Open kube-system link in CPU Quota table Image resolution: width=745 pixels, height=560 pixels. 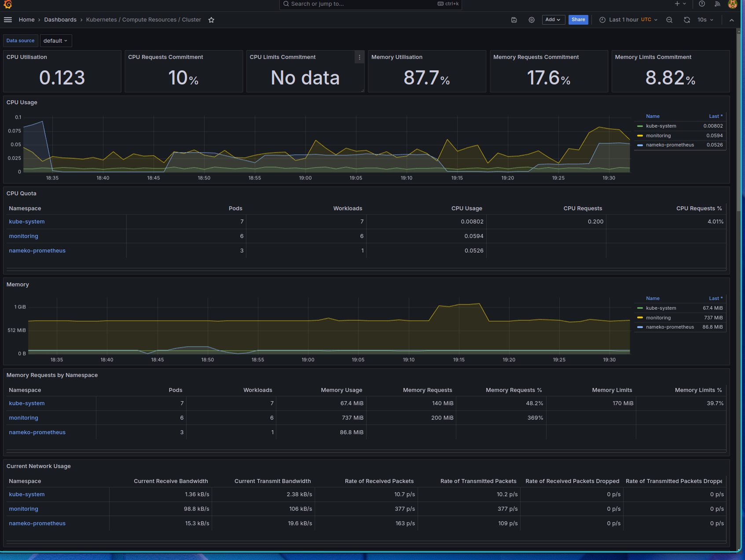27,222
